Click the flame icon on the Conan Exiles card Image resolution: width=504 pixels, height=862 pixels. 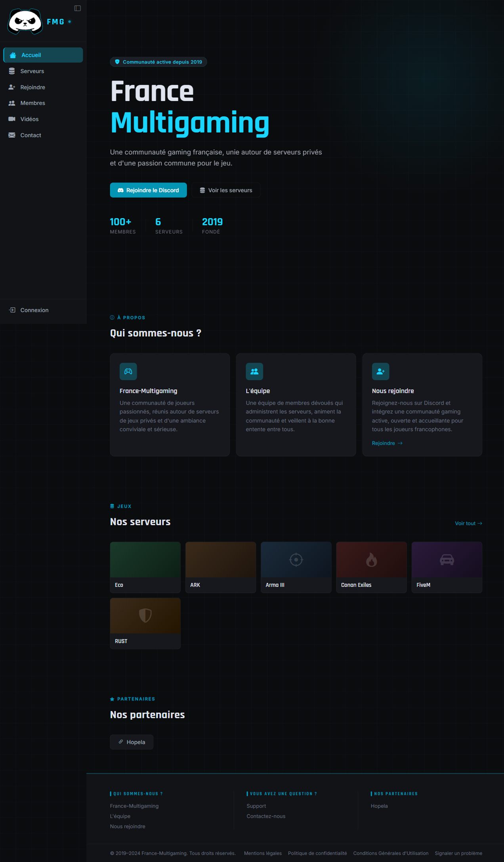tap(371, 560)
